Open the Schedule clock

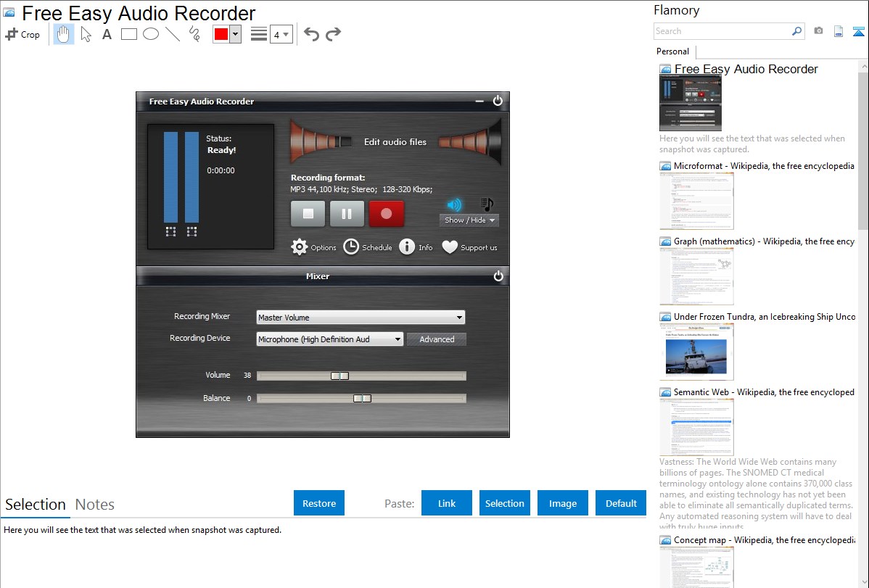[368, 247]
